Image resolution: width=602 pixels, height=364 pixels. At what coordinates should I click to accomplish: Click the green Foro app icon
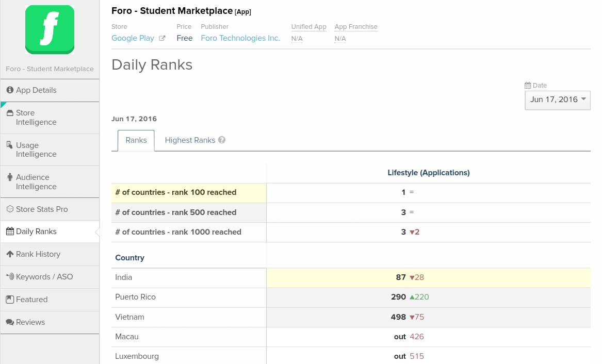click(50, 29)
